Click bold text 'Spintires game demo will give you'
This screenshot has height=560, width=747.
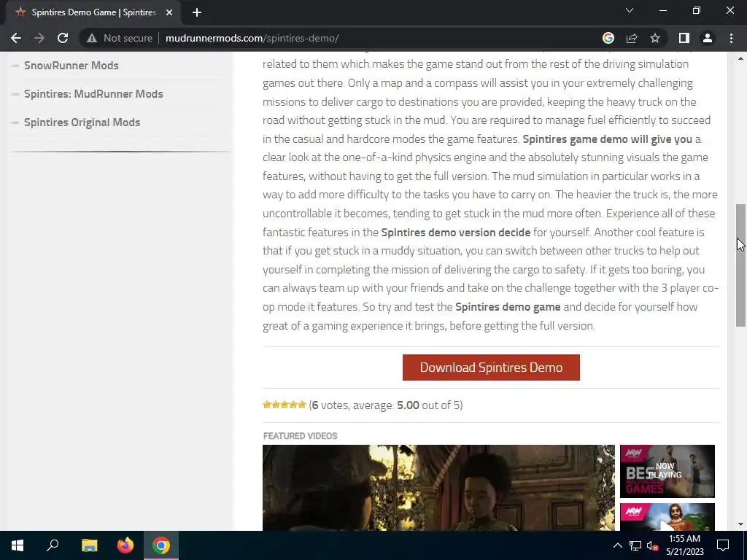pyautogui.click(x=608, y=139)
